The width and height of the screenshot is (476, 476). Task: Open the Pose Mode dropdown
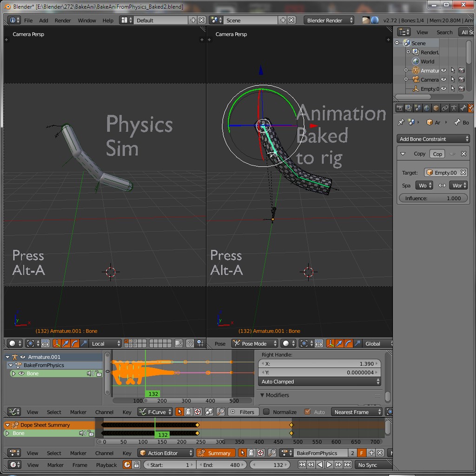click(x=254, y=344)
